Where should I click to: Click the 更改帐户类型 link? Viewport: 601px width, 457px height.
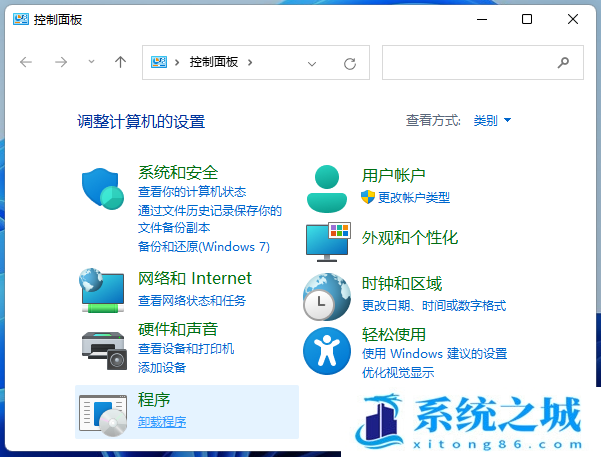tap(413, 198)
